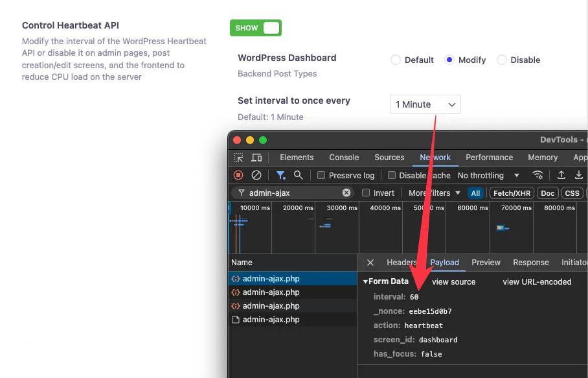Open the More filters dropdown
The height and width of the screenshot is (378, 588).
pyautogui.click(x=435, y=193)
